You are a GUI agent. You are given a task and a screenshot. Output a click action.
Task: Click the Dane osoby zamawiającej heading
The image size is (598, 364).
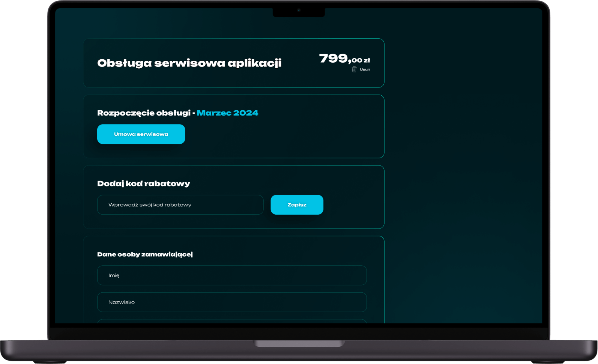click(x=145, y=254)
